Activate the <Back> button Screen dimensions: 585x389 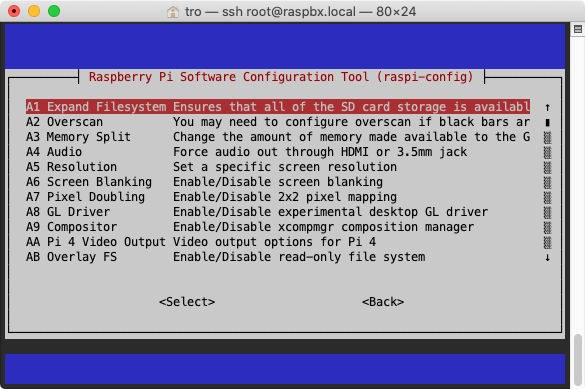(383, 302)
